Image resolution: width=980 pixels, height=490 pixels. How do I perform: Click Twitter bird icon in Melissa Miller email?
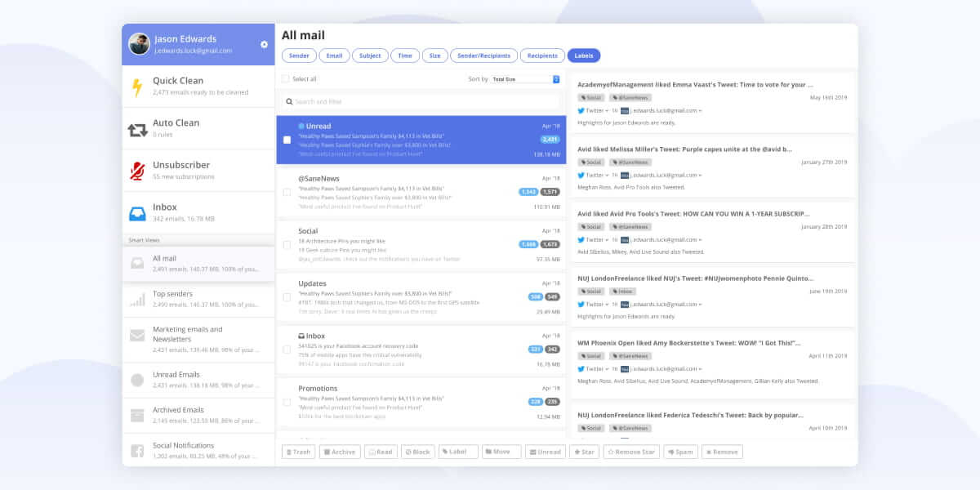[x=581, y=175]
